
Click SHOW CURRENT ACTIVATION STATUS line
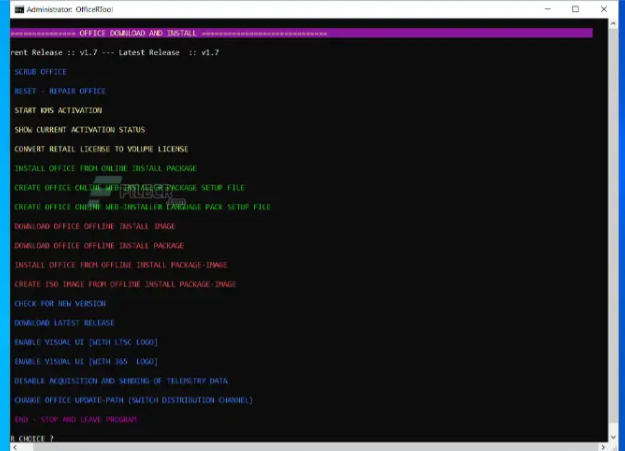pos(80,130)
